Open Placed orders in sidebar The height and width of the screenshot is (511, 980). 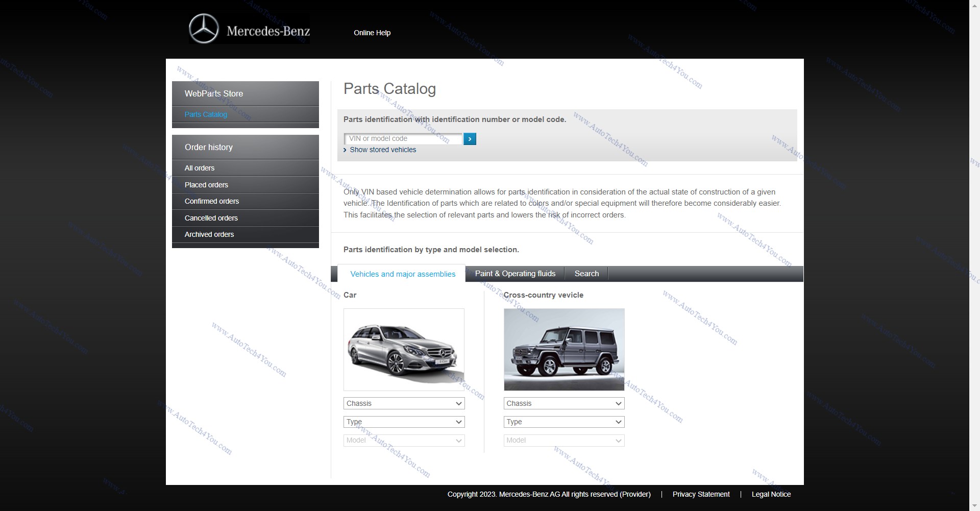click(206, 185)
